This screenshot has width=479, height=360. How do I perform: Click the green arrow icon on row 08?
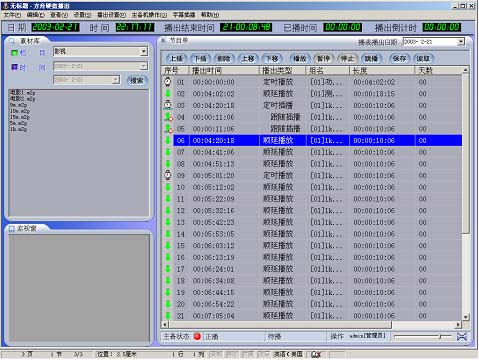168,164
